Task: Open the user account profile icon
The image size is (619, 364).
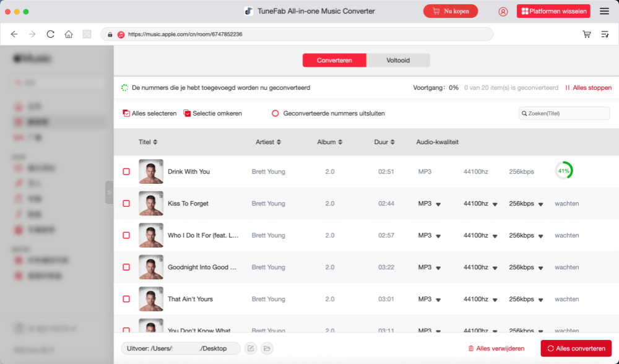Action: point(503,11)
